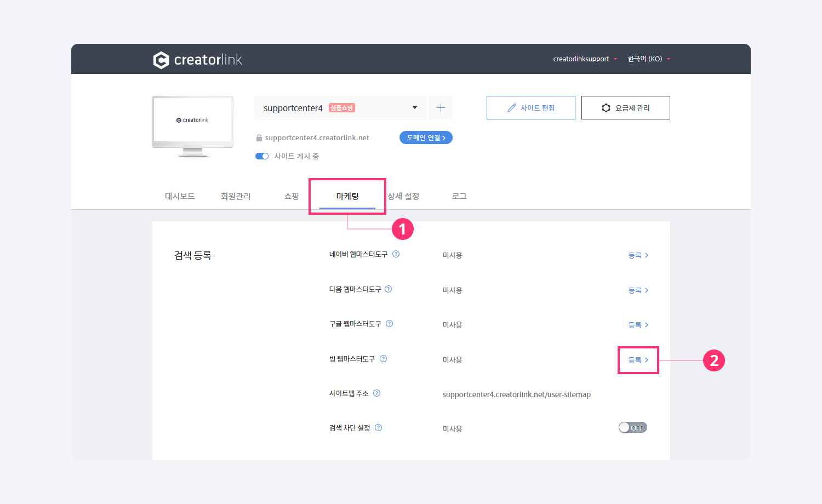Click help icon next to 네이버 웹마스터도구
This screenshot has width=822, height=504.
tap(396, 254)
